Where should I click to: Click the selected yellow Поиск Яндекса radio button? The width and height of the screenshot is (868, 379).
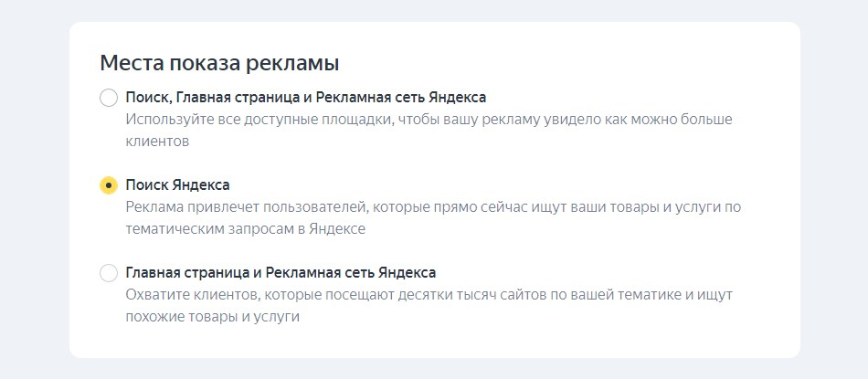[x=109, y=185]
